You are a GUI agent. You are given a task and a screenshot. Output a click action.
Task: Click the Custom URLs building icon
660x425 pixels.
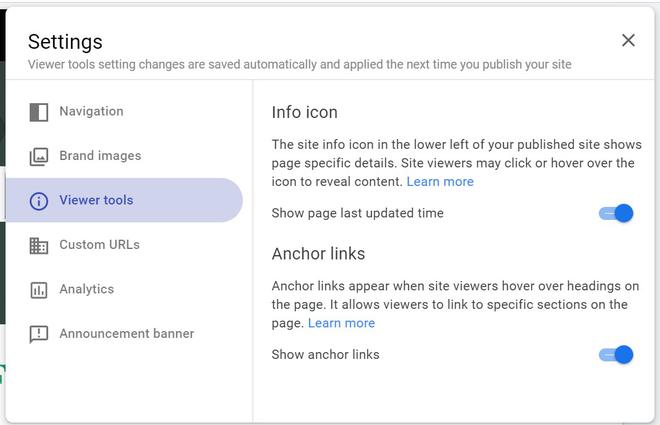coord(39,245)
